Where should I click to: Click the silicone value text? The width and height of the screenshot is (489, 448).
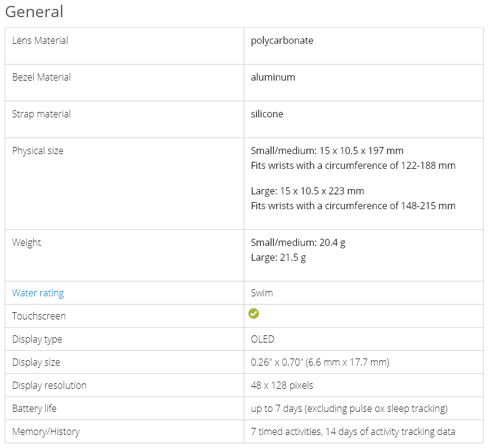pos(267,114)
